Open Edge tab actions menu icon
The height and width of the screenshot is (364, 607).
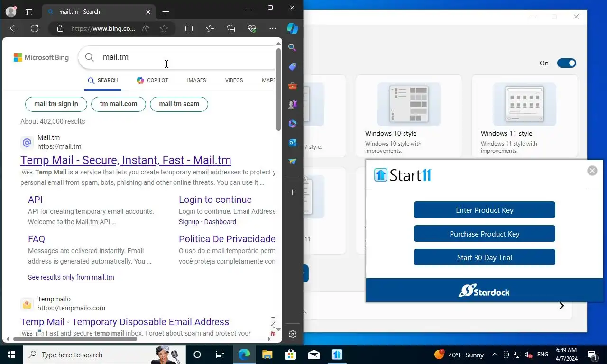pos(29,12)
